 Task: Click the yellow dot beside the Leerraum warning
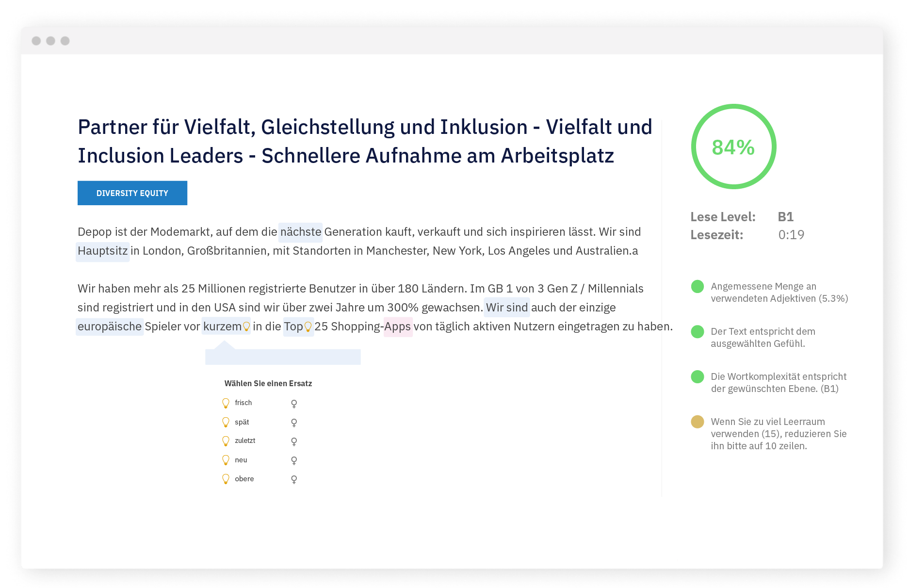click(x=697, y=422)
